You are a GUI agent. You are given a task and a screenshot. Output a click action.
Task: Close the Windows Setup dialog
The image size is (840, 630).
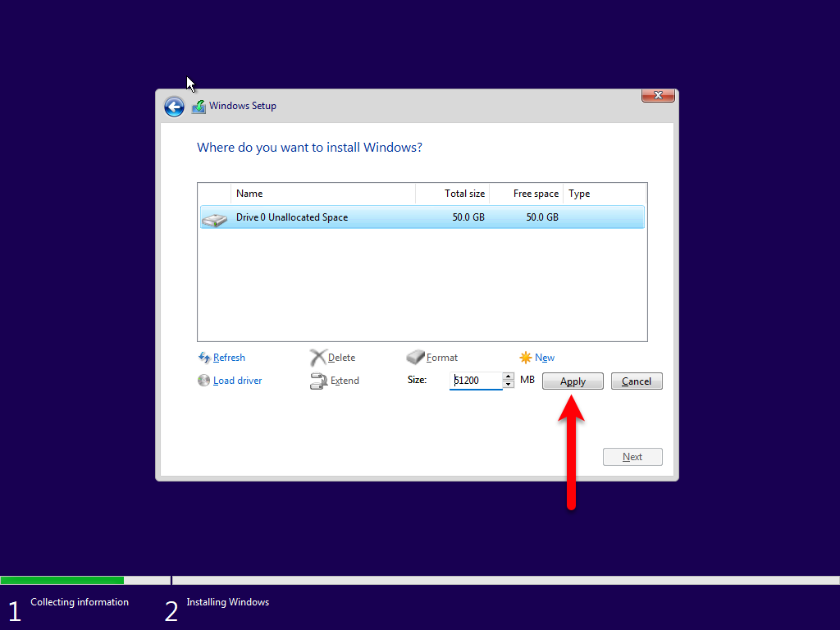click(658, 95)
